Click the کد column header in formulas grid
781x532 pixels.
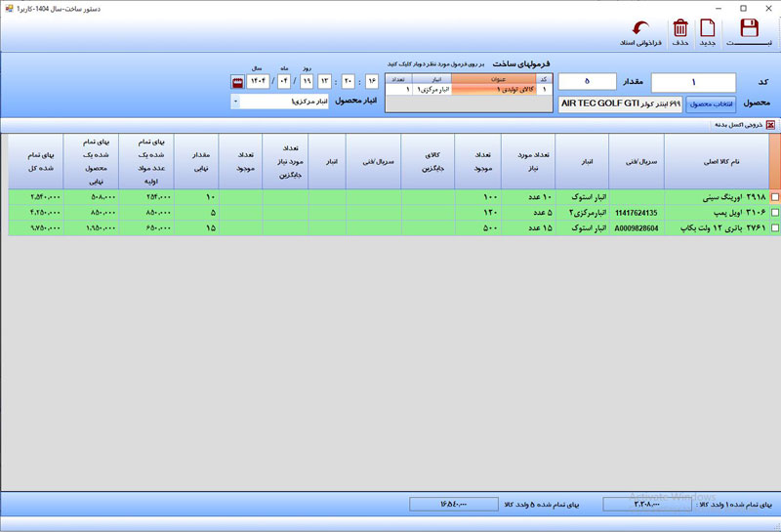point(544,79)
